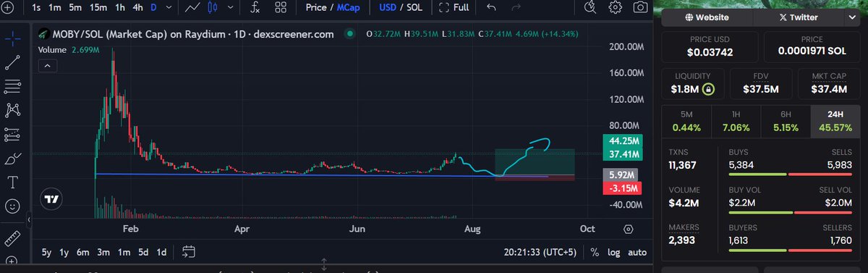Show the 5M price change tab

pyautogui.click(x=686, y=121)
